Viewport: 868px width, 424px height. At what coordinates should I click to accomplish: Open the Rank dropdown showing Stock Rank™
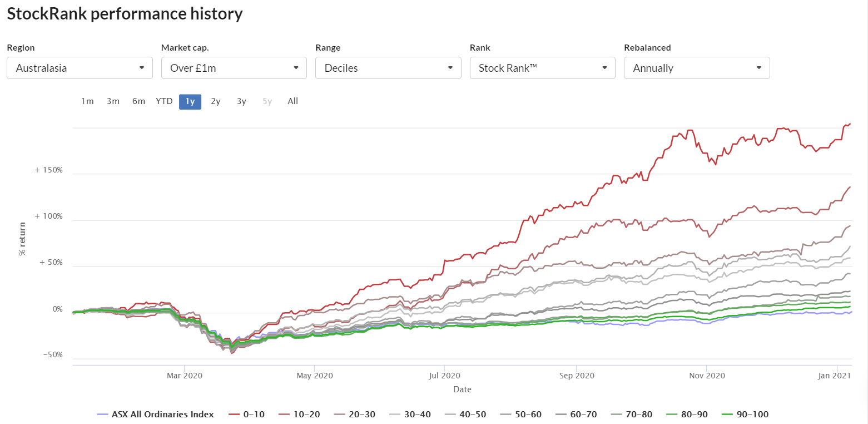point(543,68)
